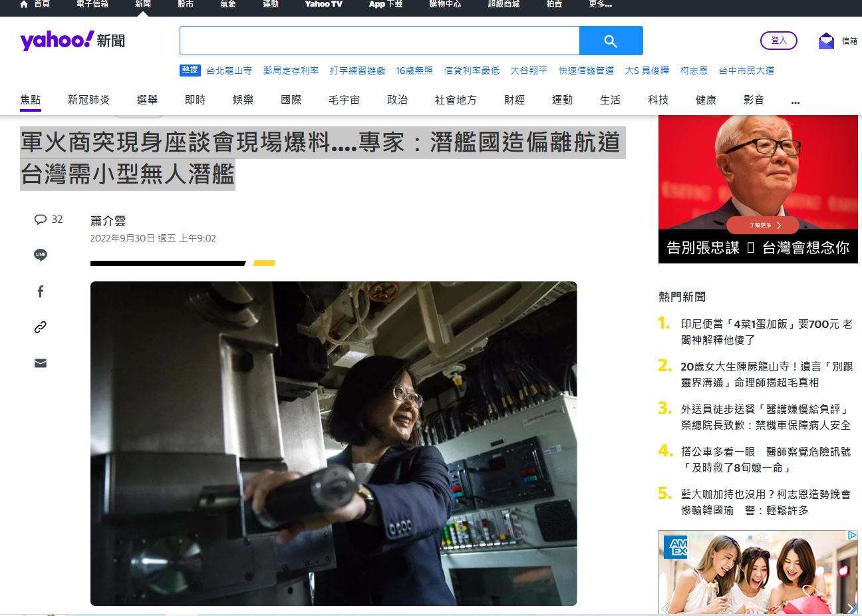Select the 毛宇宙 news tab
This screenshot has width=862, height=616.
(345, 100)
